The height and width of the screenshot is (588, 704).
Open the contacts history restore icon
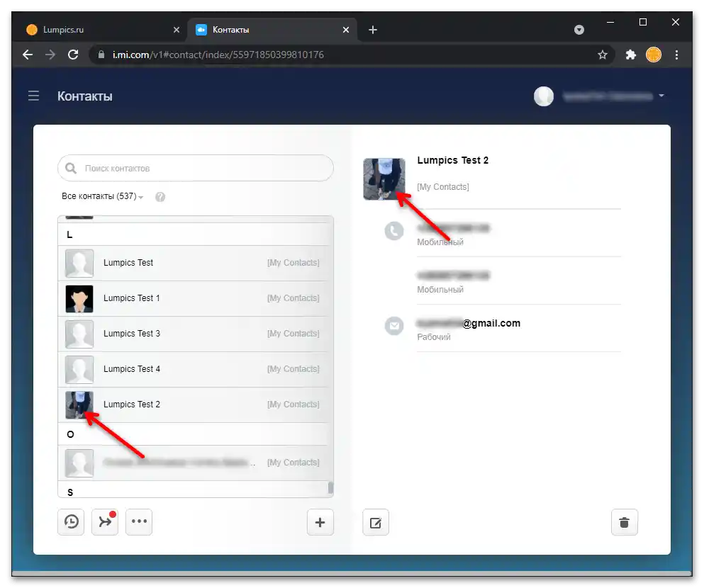coord(71,522)
